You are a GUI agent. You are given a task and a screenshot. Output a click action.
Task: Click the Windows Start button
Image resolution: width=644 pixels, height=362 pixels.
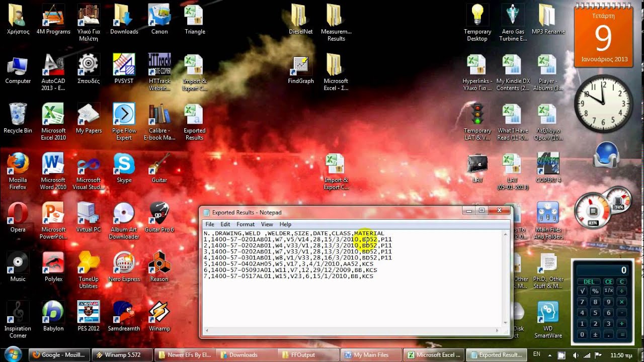[13, 354]
